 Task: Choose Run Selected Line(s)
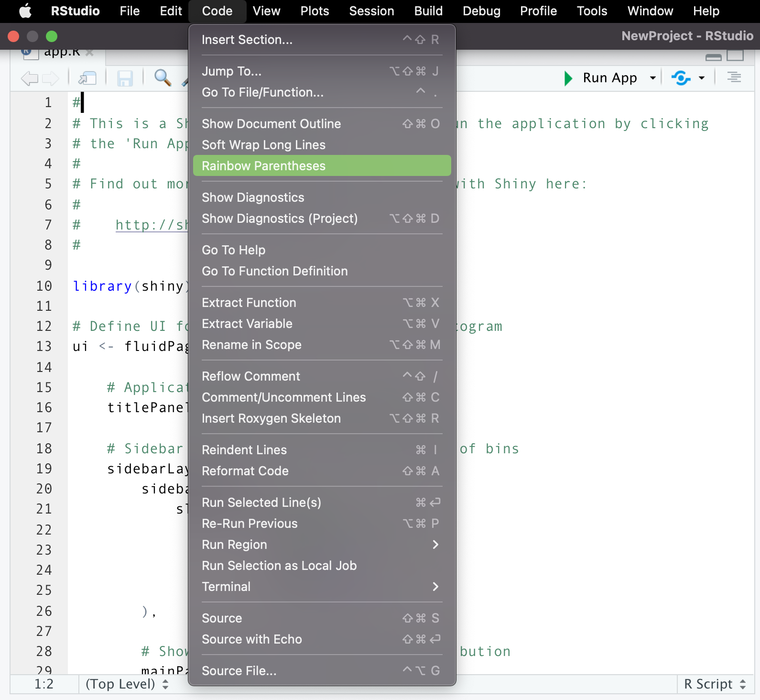322,503
